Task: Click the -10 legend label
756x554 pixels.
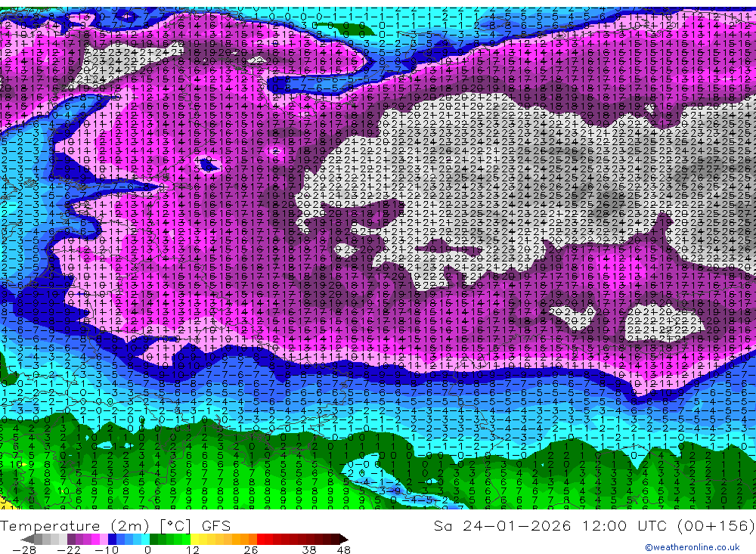Action: pos(107,550)
